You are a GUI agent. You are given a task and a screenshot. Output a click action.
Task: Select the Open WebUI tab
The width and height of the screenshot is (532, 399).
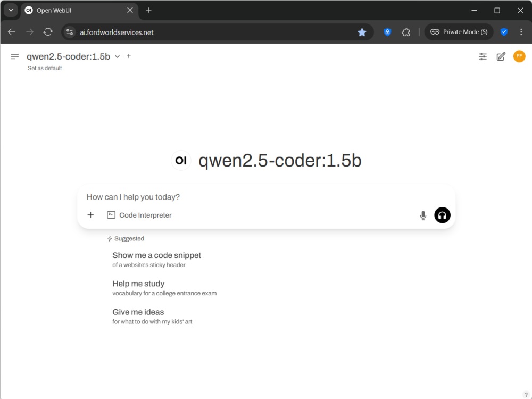click(x=80, y=11)
